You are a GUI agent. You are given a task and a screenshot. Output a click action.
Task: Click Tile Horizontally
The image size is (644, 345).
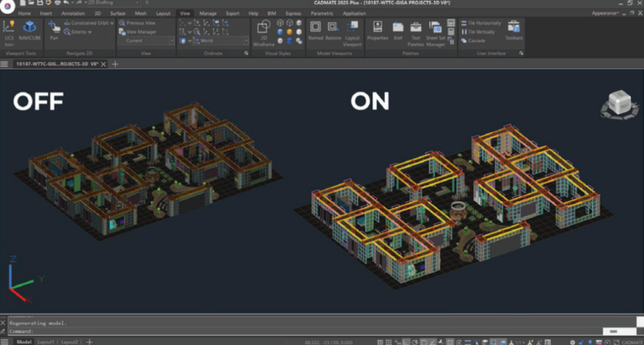pyautogui.click(x=482, y=23)
